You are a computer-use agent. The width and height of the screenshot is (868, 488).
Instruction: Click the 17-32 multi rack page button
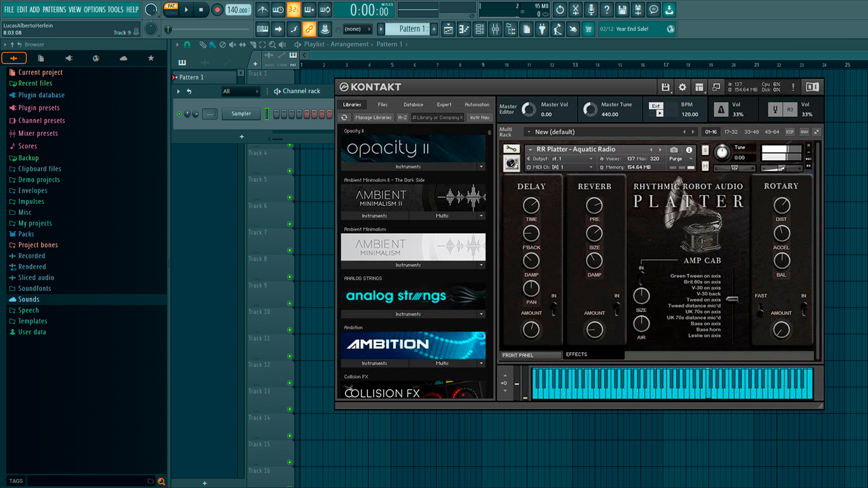coord(731,132)
